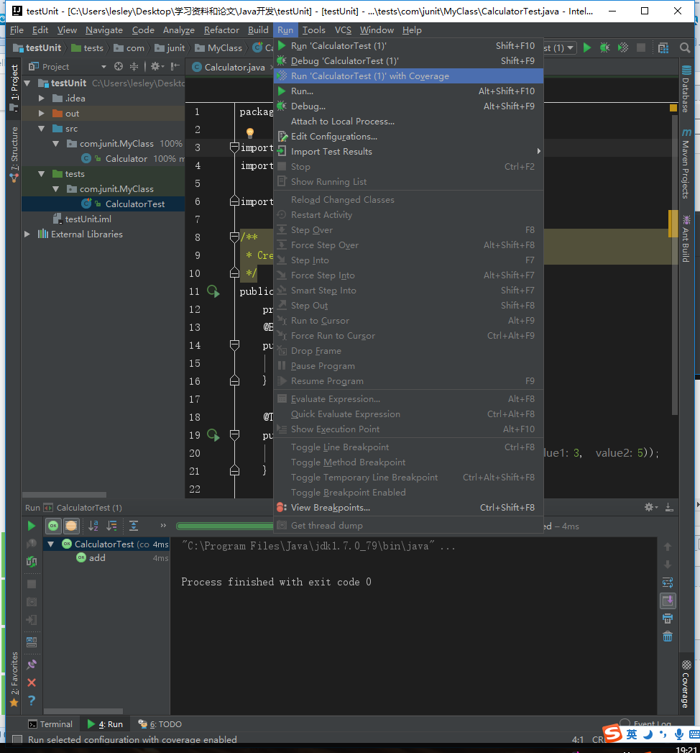Viewport: 700px width, 753px height.
Task: Fold the Javadoc comment on line 8
Action: 234,237
